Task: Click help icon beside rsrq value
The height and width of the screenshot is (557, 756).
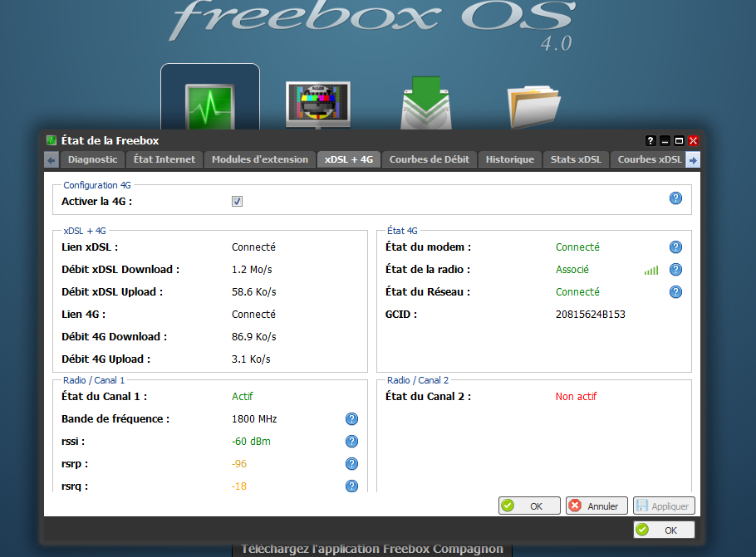Action: click(x=351, y=486)
